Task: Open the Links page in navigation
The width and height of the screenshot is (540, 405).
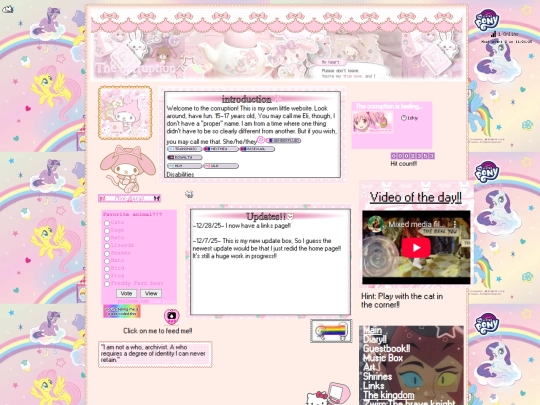Action: tap(374, 386)
